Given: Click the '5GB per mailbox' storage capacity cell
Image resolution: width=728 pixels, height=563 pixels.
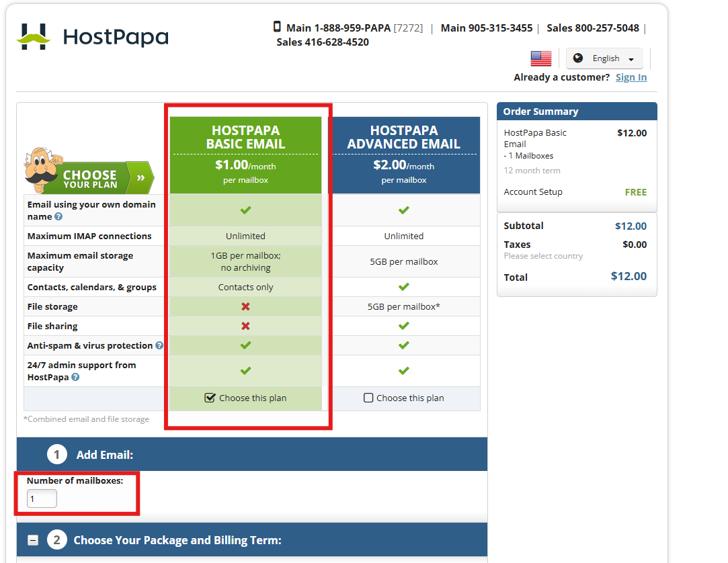Looking at the screenshot, I should (404, 261).
